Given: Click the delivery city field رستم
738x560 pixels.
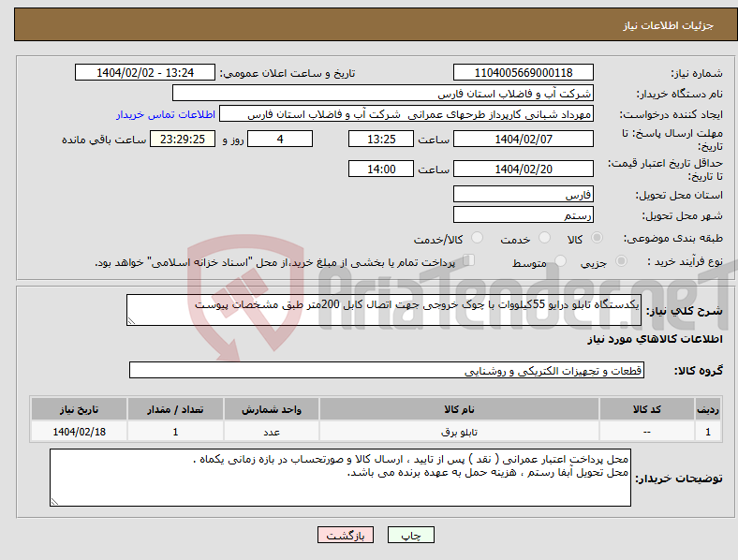Looking at the screenshot, I should click(x=523, y=215).
